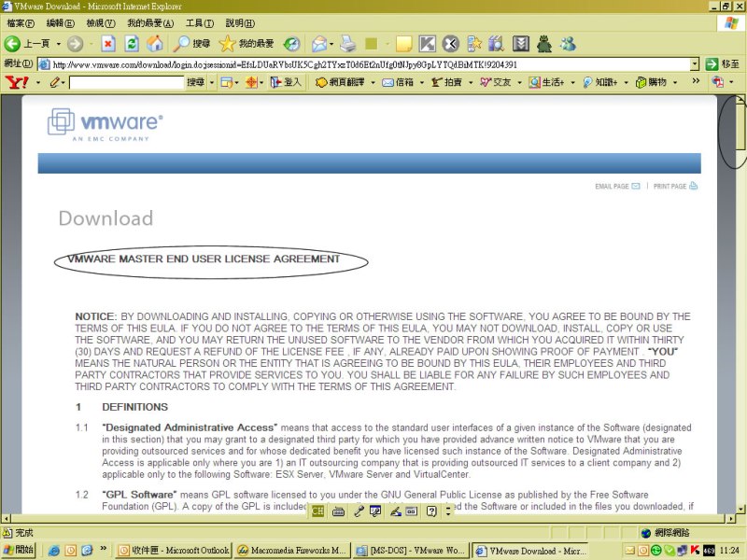The width and height of the screenshot is (747, 560).
Task: Open the 說明 Help menu
Action: click(240, 22)
